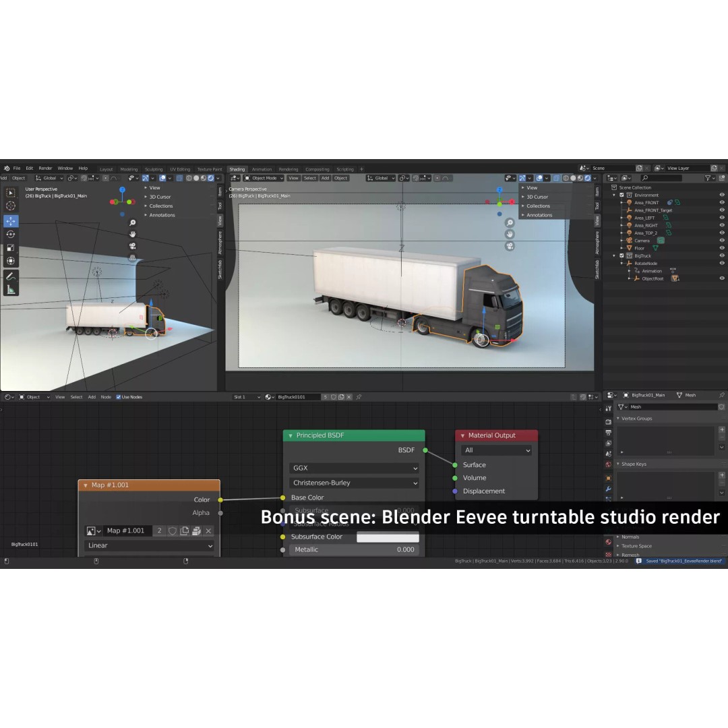Open the GGX distribution dropdown
The width and height of the screenshot is (728, 728).
click(x=355, y=468)
